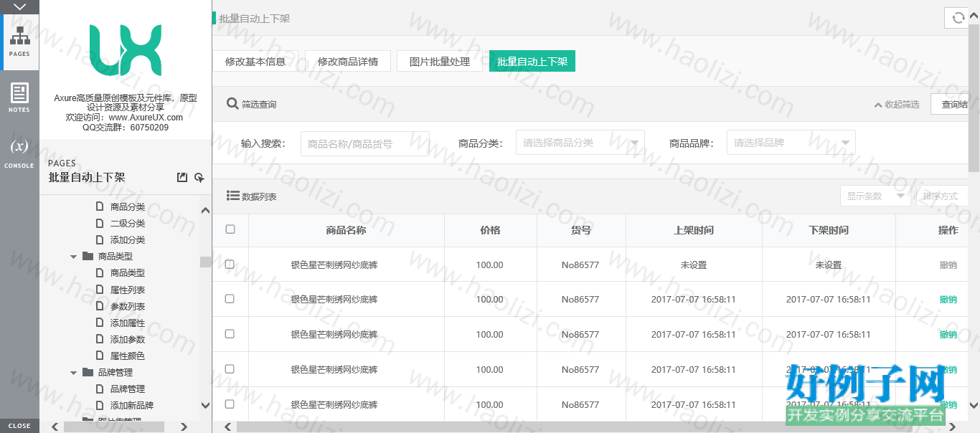Click the folder icon of 品牌管理
This screenshot has height=433, width=980.
88,372
